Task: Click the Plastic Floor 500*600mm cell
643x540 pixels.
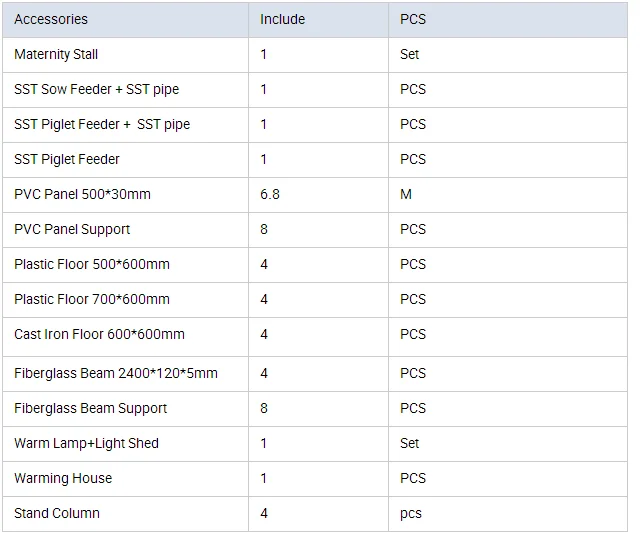Action: (92, 264)
